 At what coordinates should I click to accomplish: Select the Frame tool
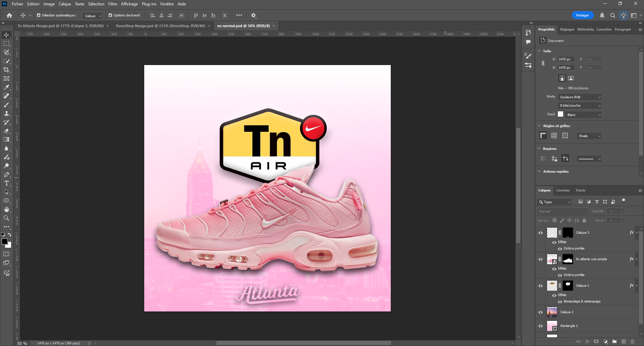click(x=6, y=78)
